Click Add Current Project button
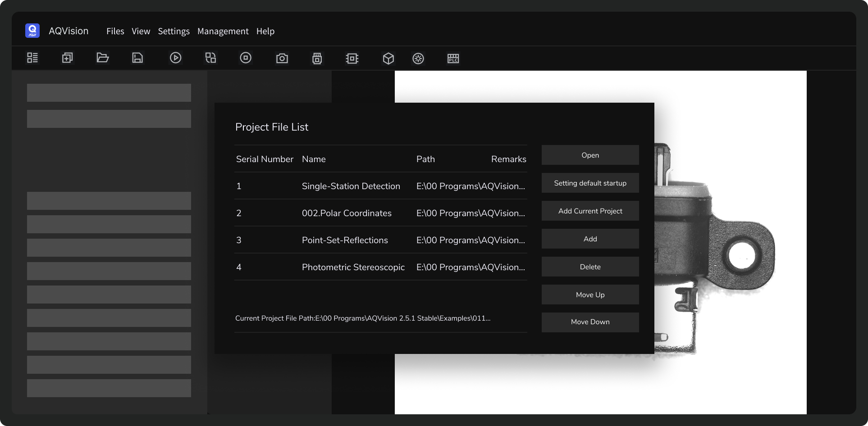 pos(590,211)
